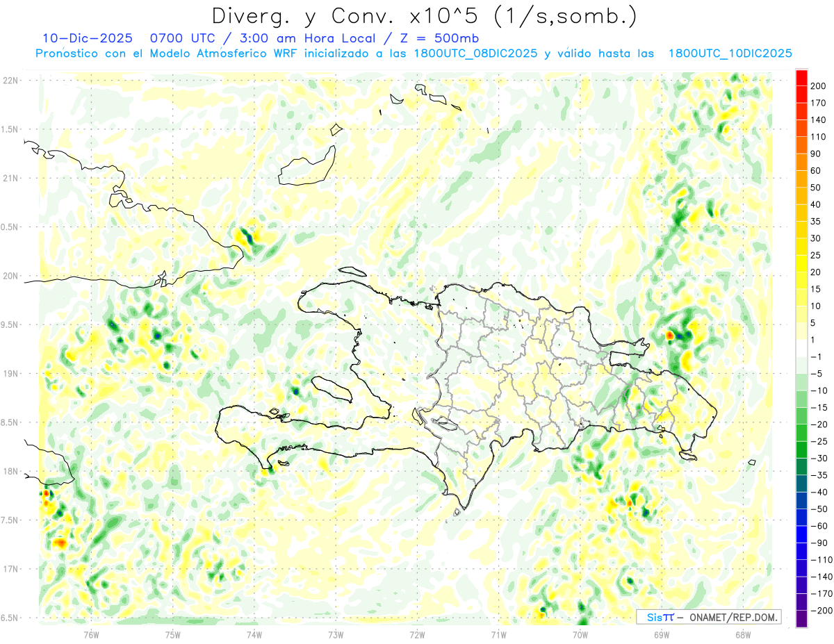Click the colorbar value '-5' label
Image resolution: width=834 pixels, height=644 pixels.
click(x=817, y=374)
